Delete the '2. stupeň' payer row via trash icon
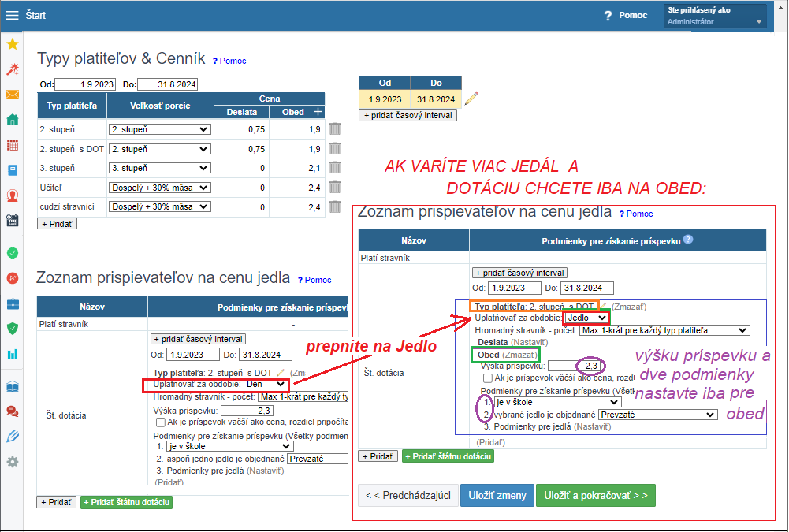 coord(335,128)
